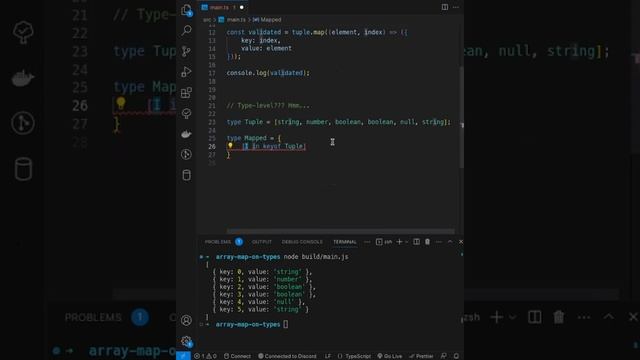Switch to the Debug Console tab
640x360 pixels.
(x=302, y=242)
